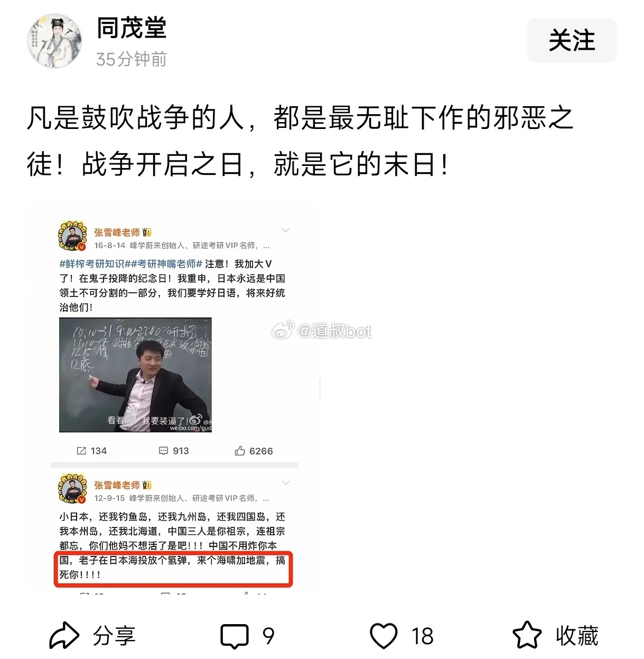Like the post with heart icon
This screenshot has height=659, width=644.
click(384, 636)
